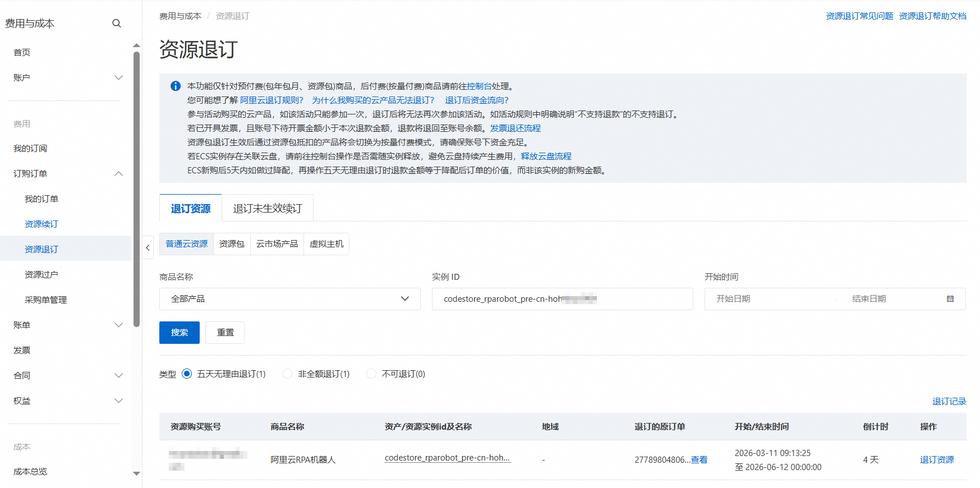Click codestore_rparobot instance link in table

point(448,458)
